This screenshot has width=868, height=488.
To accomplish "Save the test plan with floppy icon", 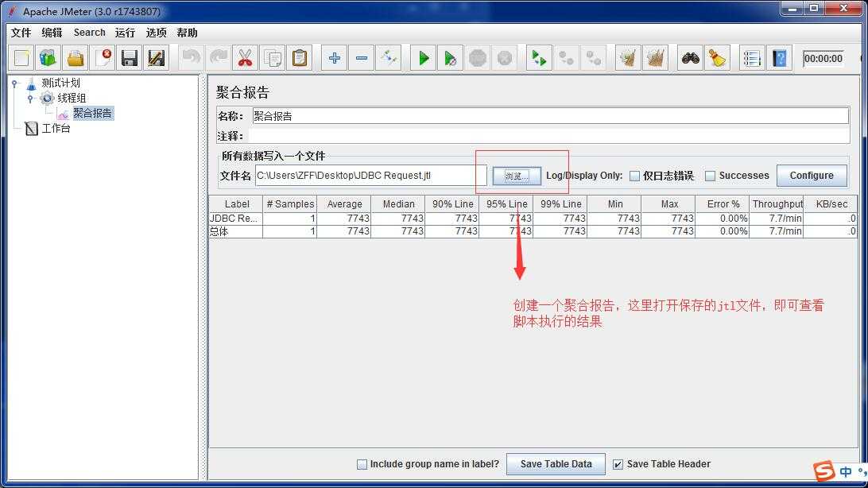I will point(129,57).
